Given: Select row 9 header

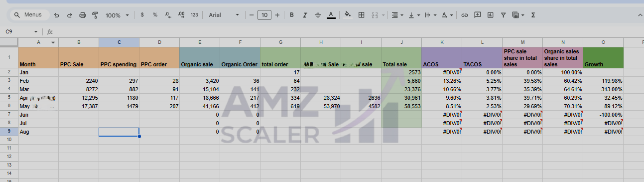Looking at the screenshot, I should tap(9, 132).
